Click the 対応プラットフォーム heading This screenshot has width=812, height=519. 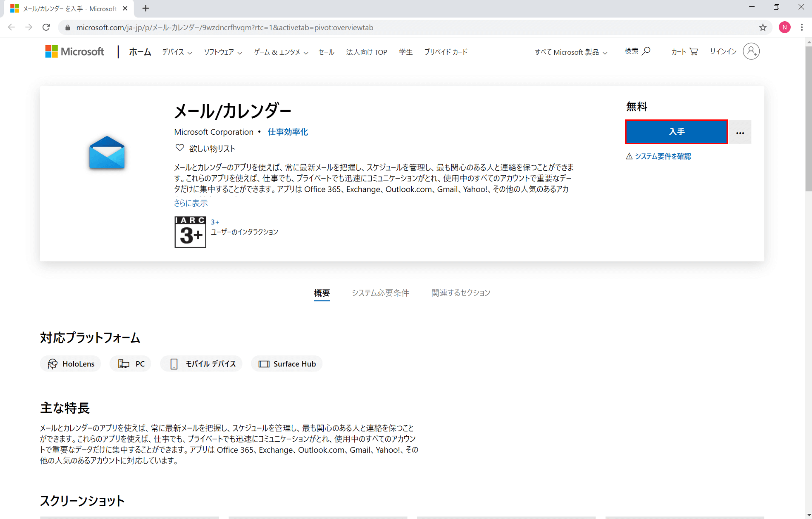90,338
